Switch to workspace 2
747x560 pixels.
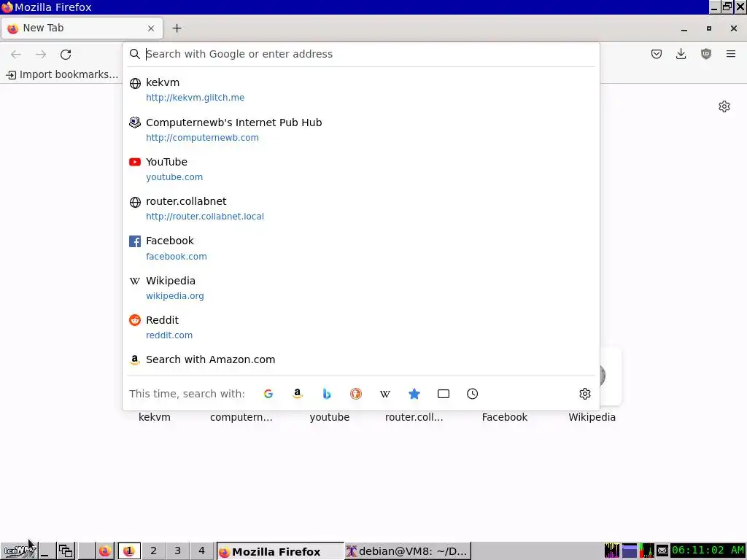[153, 551]
